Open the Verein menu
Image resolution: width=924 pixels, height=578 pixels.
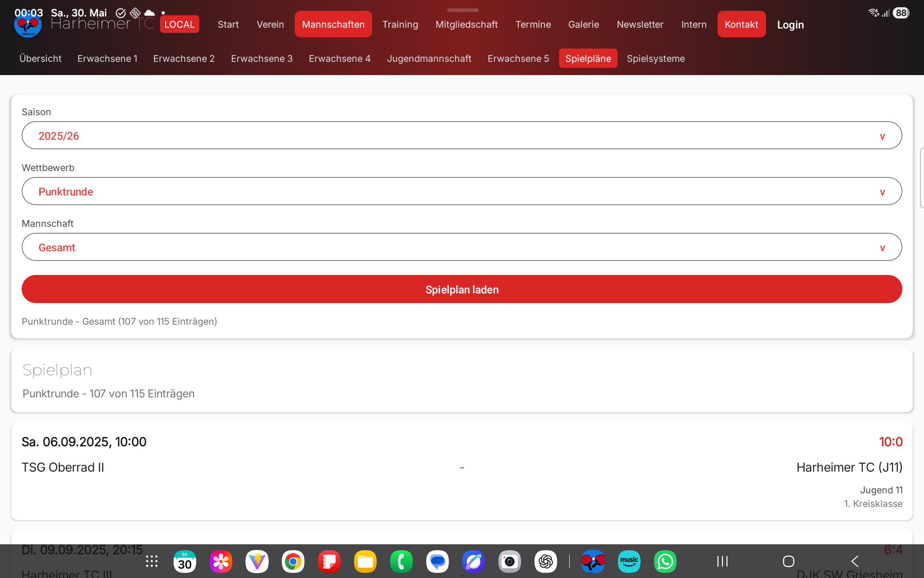[x=270, y=24]
